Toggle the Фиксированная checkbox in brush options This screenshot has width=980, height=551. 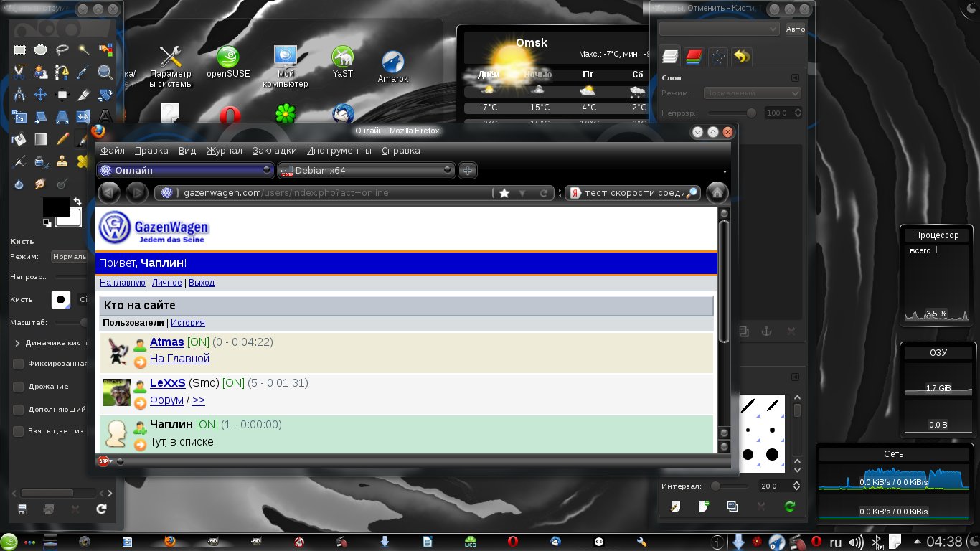tap(19, 364)
